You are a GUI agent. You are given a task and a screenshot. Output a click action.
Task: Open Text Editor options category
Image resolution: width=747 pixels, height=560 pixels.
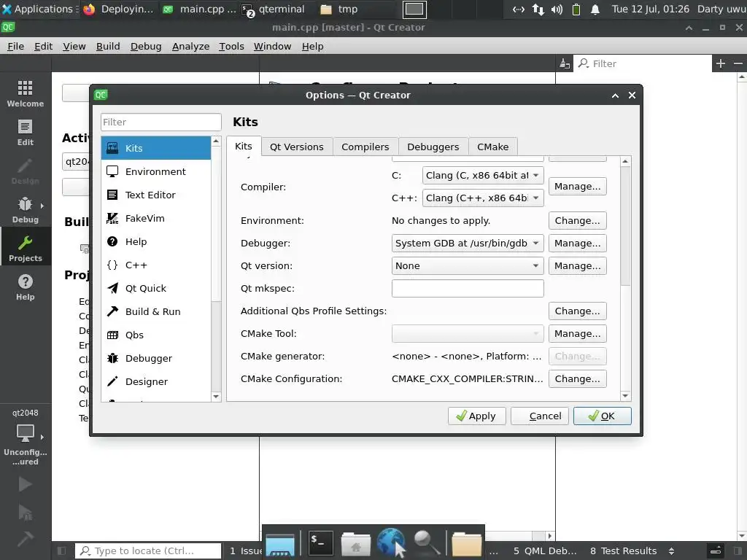tap(156, 195)
